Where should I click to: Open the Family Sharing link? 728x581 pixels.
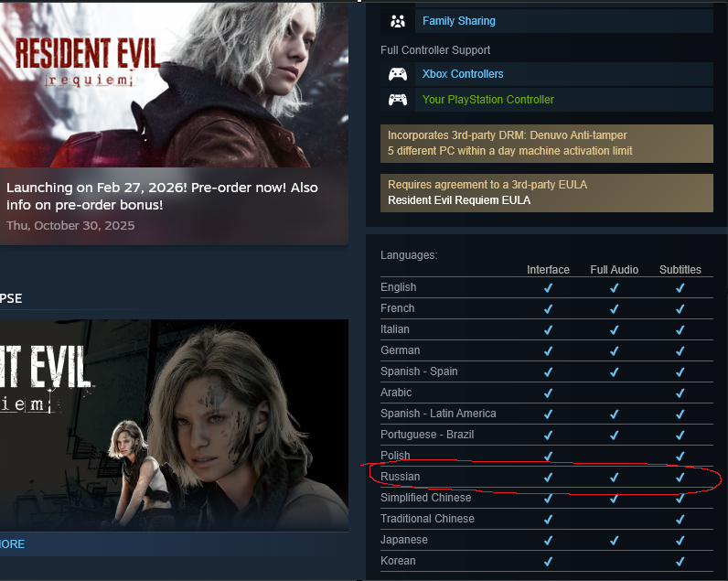(x=459, y=21)
